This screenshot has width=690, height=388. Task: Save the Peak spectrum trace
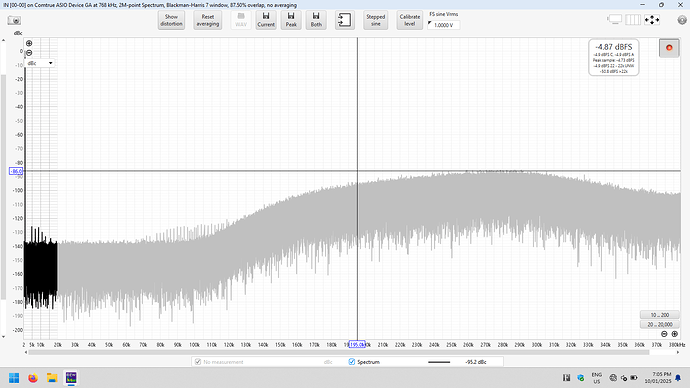[291, 20]
